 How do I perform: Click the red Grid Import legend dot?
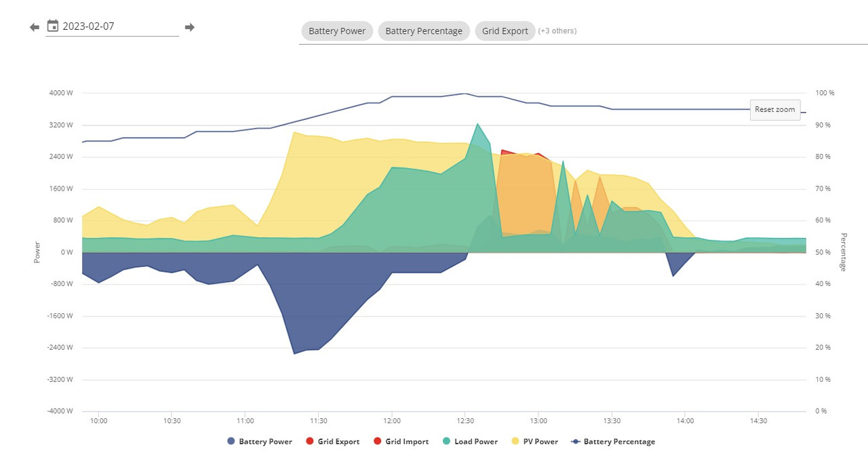(378, 441)
